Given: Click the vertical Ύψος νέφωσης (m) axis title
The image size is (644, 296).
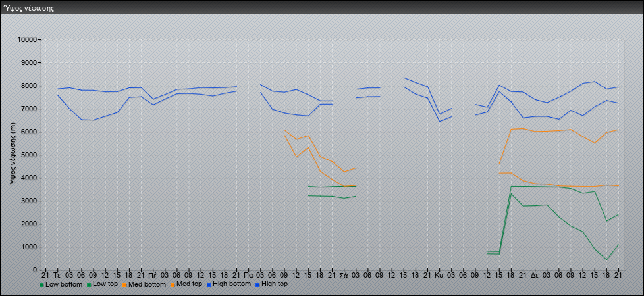Looking at the screenshot, I should coord(13,155).
